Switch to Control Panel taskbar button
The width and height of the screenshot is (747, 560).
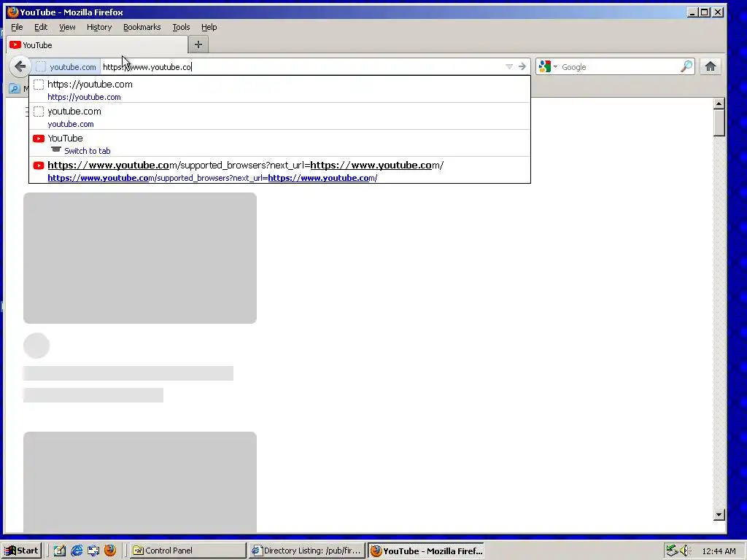[x=189, y=551]
